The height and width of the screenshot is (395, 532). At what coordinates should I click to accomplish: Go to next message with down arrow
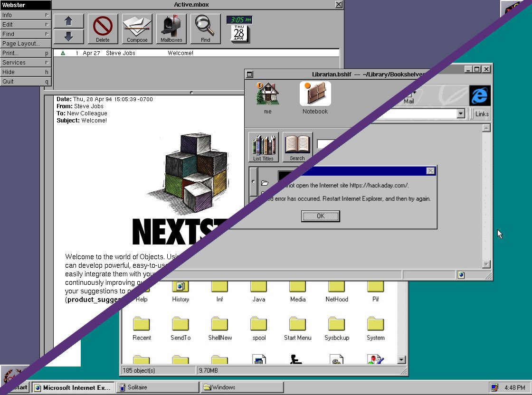pos(68,36)
